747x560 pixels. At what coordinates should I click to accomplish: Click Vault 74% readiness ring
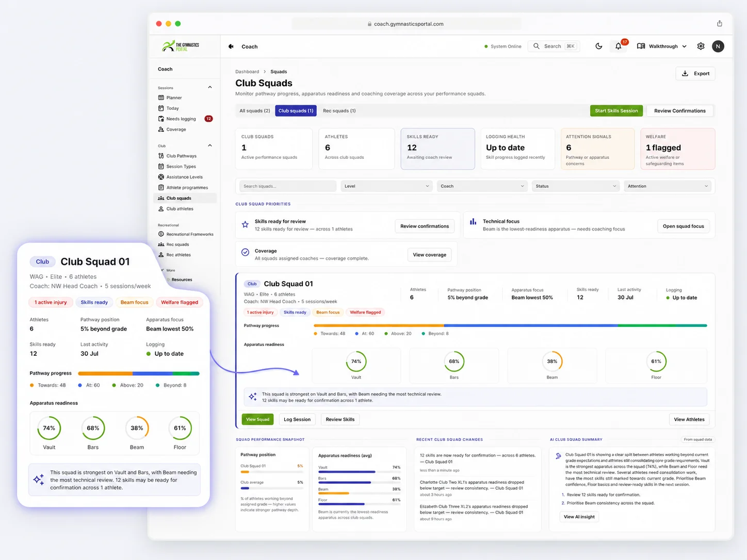tap(356, 361)
